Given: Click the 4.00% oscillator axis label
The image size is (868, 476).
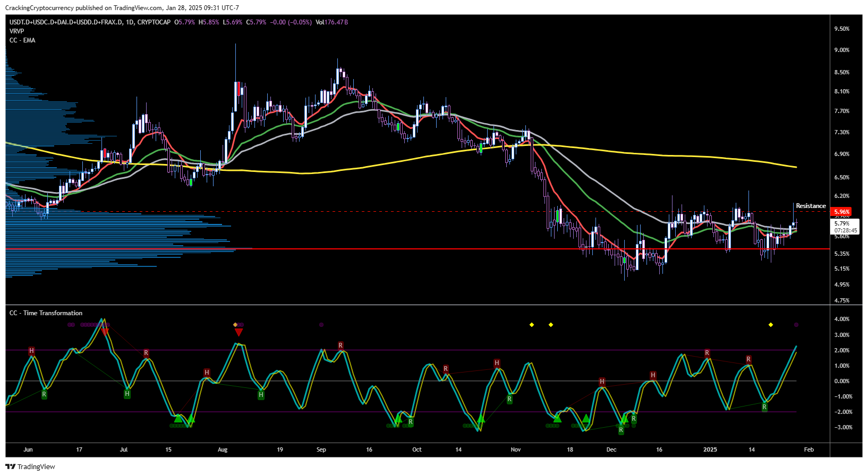Looking at the screenshot, I should (842, 319).
